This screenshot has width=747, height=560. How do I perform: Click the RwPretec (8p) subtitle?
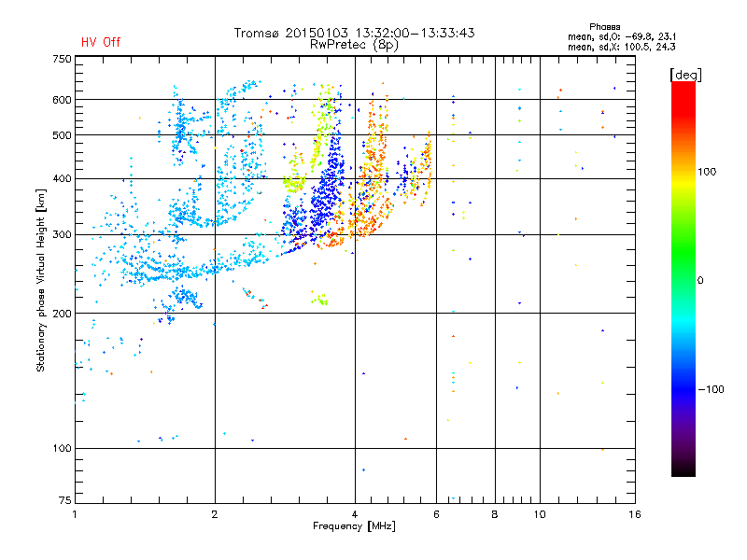[354, 45]
